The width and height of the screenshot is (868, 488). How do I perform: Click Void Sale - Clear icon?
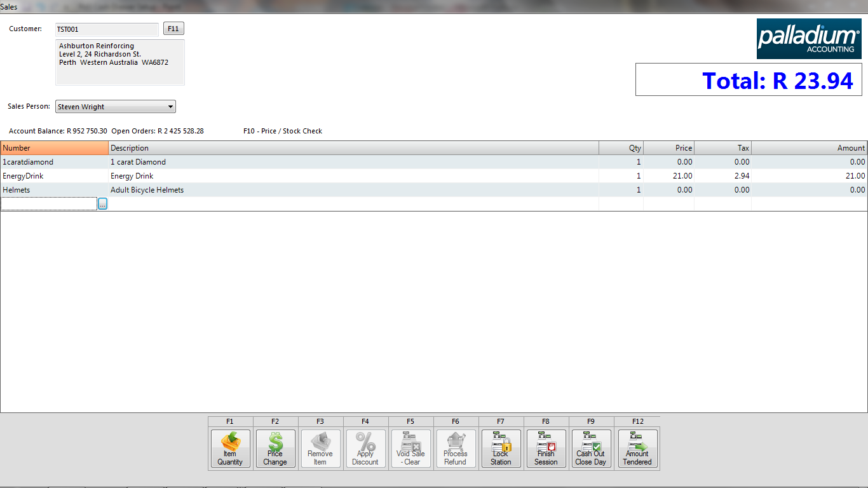410,449
